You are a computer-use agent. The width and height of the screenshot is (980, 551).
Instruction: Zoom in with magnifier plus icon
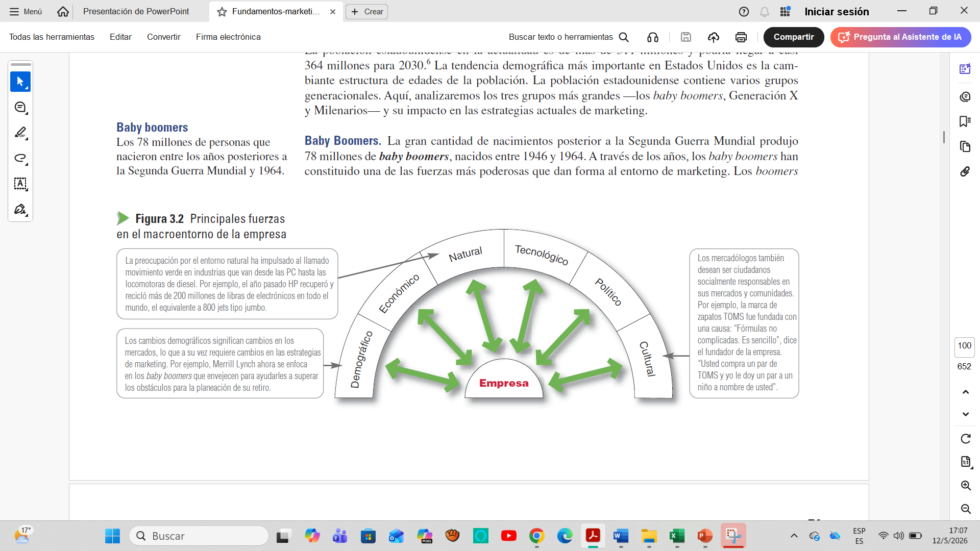click(966, 485)
